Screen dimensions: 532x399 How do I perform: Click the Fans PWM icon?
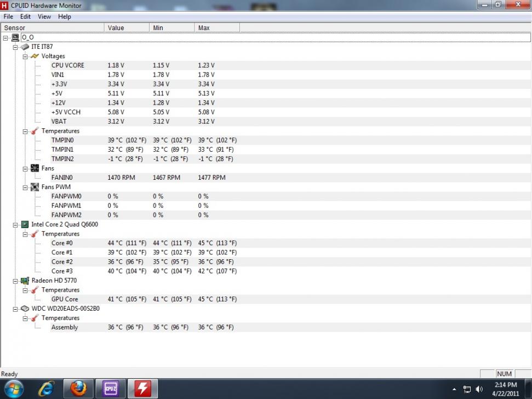(35, 187)
